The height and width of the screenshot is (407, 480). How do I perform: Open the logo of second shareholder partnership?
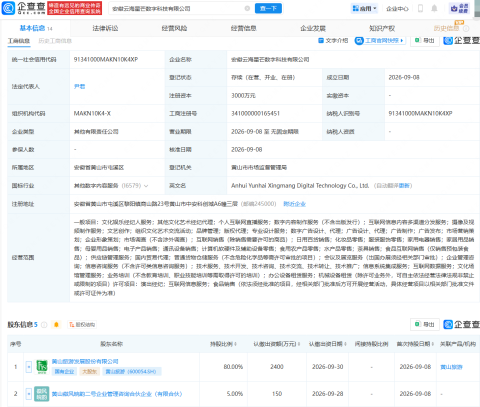(42, 394)
